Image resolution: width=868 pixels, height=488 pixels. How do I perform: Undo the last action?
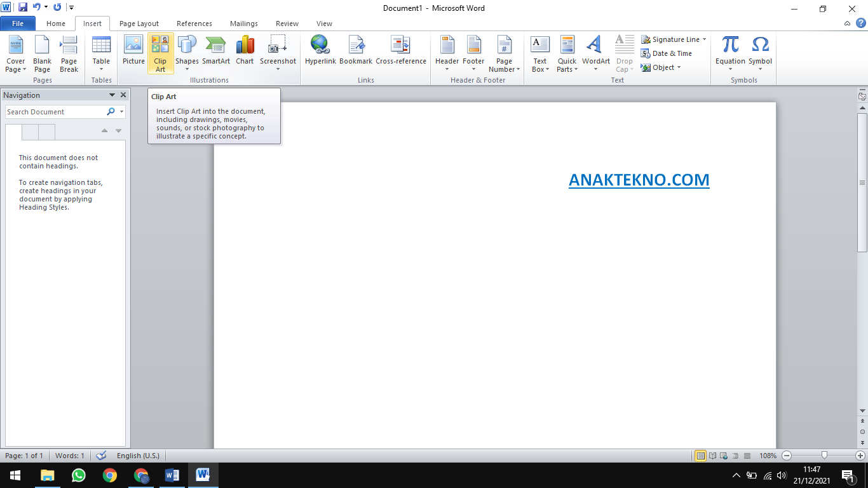37,8
